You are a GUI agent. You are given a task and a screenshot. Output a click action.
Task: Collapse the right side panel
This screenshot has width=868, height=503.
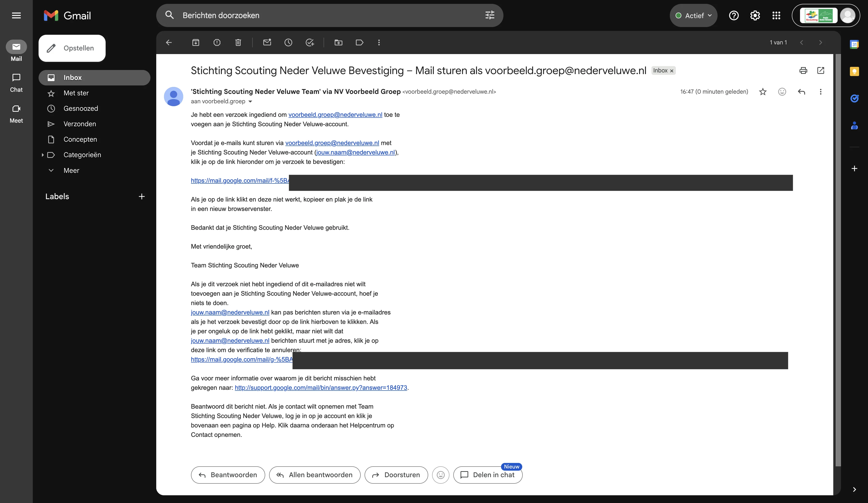[854, 489]
